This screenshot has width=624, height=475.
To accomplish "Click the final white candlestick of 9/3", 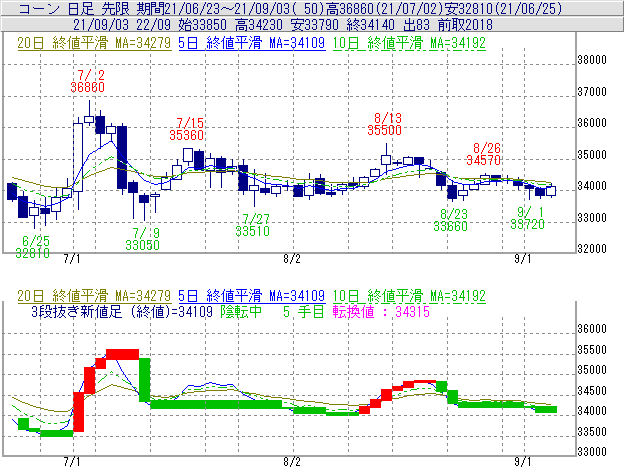I will pyautogui.click(x=551, y=191).
